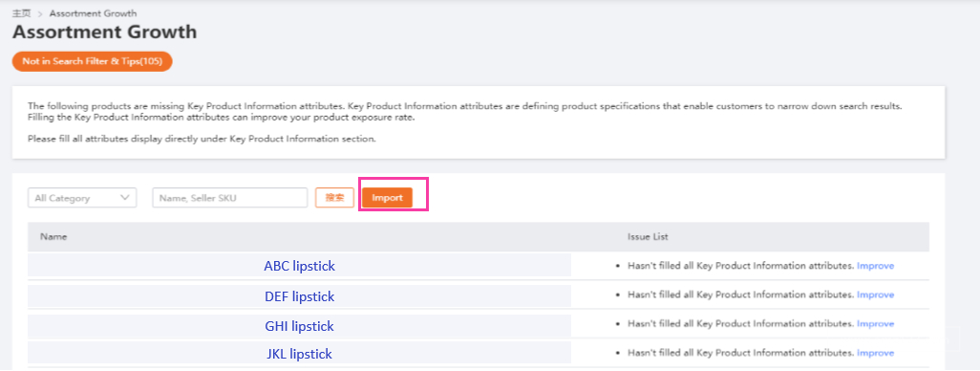Screen dimensions: 980x371
Task: Select the GHI lipstick product row
Action: click(x=479, y=325)
